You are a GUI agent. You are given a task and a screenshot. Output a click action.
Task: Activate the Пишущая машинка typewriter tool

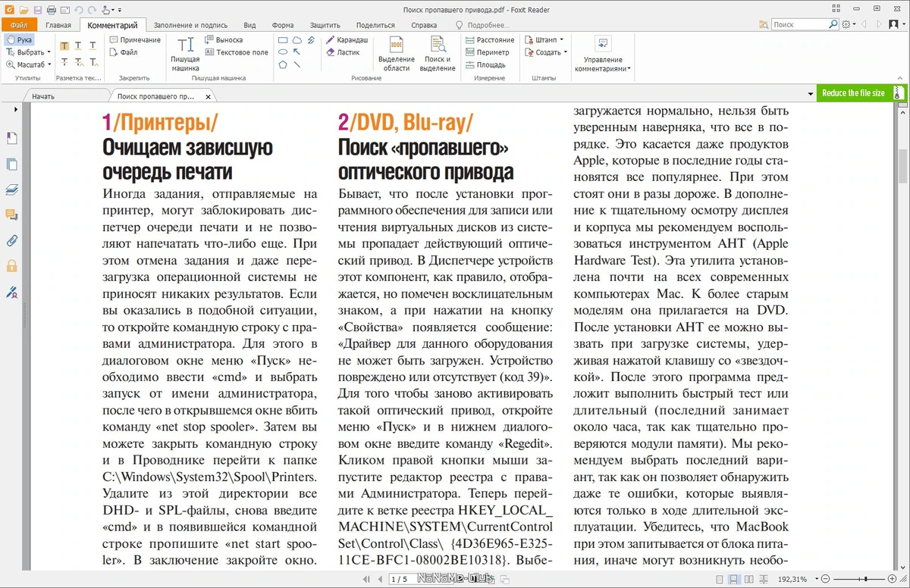coord(184,54)
